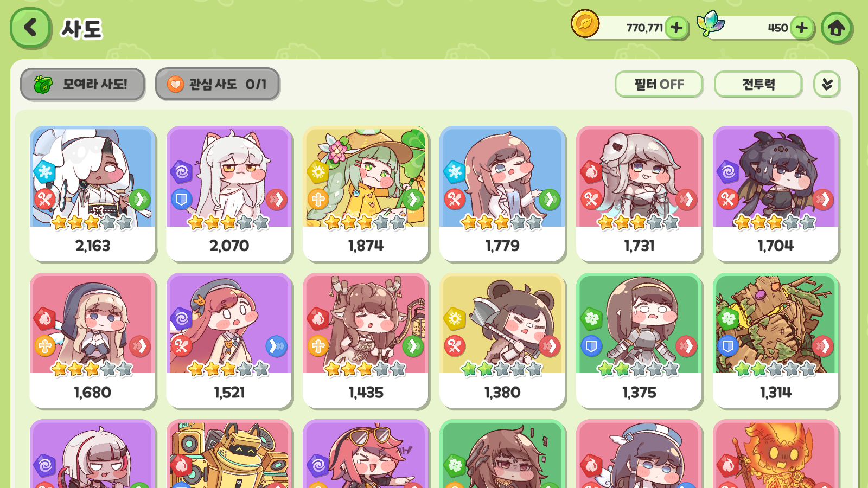Click sun element icon on 1,874 card
The image size is (868, 488).
[318, 172]
